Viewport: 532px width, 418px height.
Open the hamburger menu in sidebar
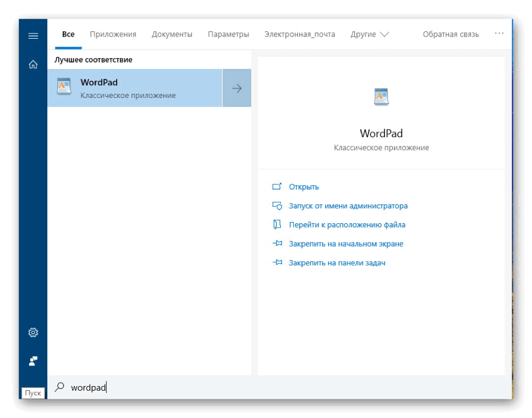(x=33, y=36)
